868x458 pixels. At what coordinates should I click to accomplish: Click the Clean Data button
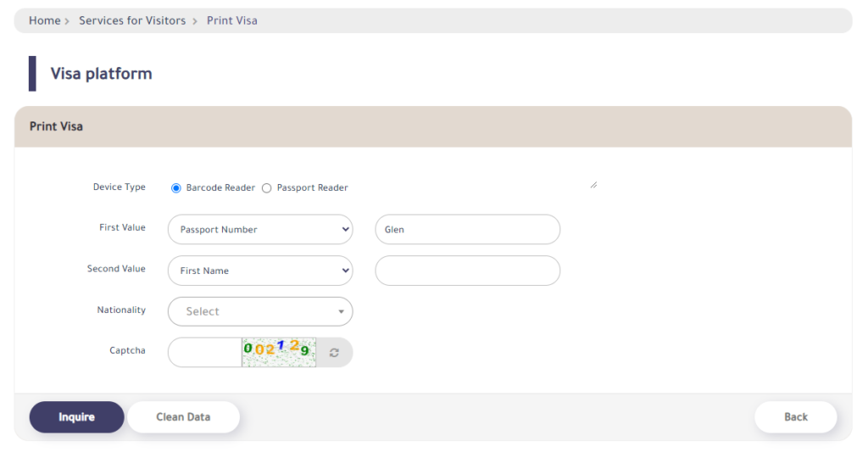click(x=183, y=417)
